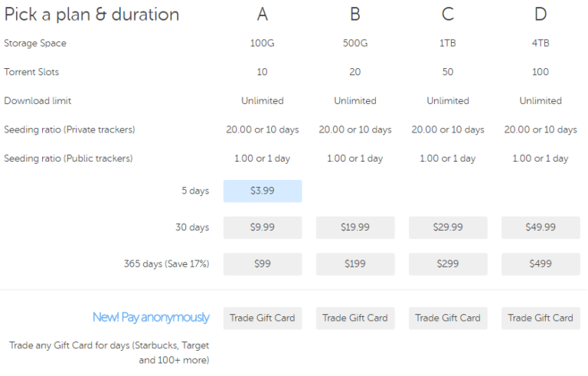Pick the $199 yearly plan B

point(355,263)
